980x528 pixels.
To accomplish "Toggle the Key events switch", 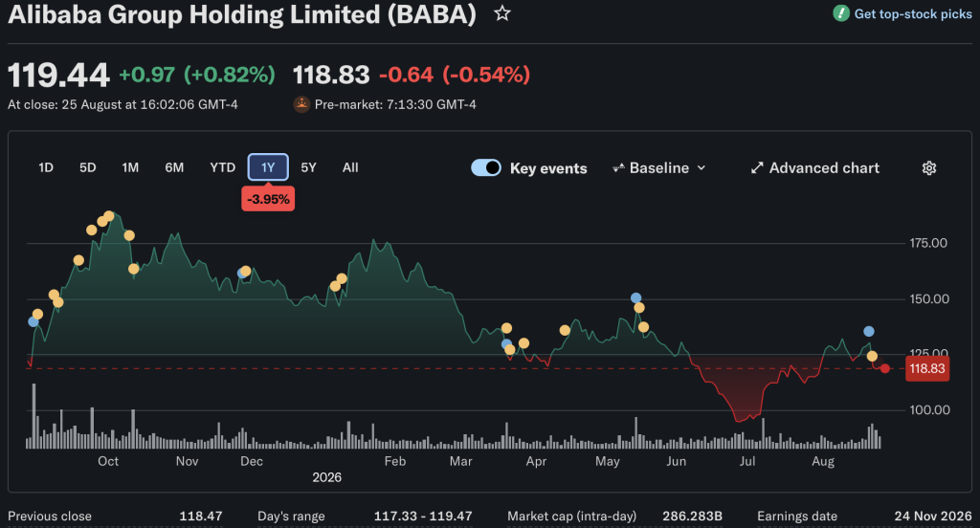I will 485,167.
